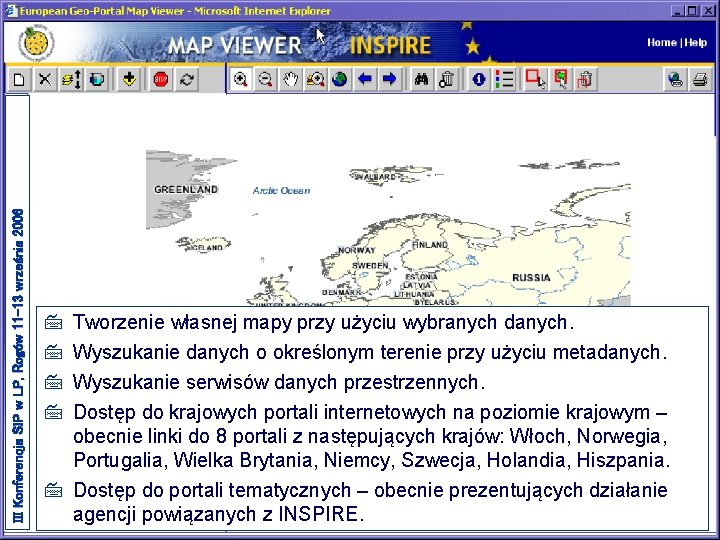Image resolution: width=720 pixels, height=540 pixels.
Task: Click the clear selection trash icon
Action: pos(585,80)
